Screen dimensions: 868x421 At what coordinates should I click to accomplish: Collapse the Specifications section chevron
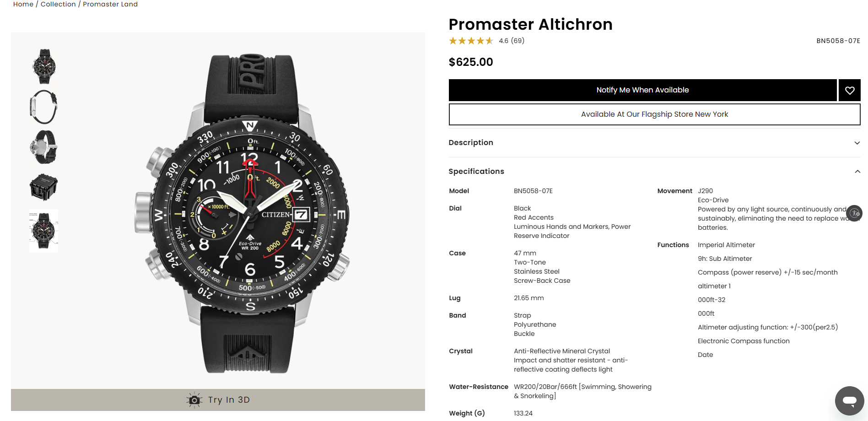[x=857, y=172]
